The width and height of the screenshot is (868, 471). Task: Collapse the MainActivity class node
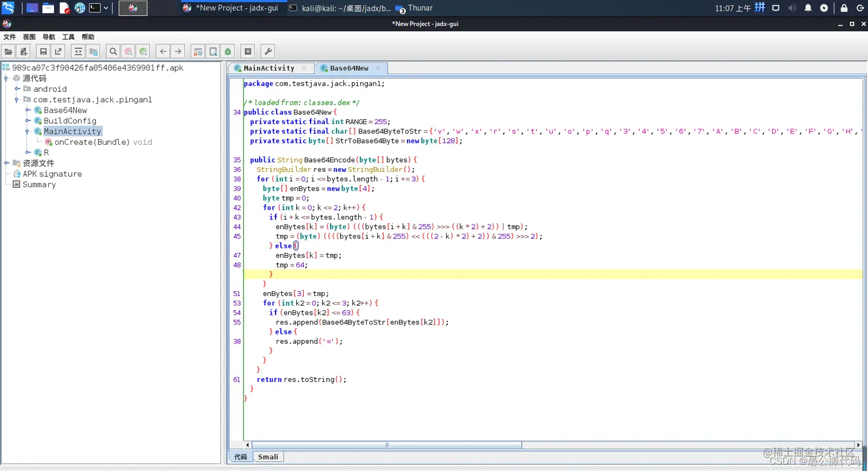pos(27,132)
